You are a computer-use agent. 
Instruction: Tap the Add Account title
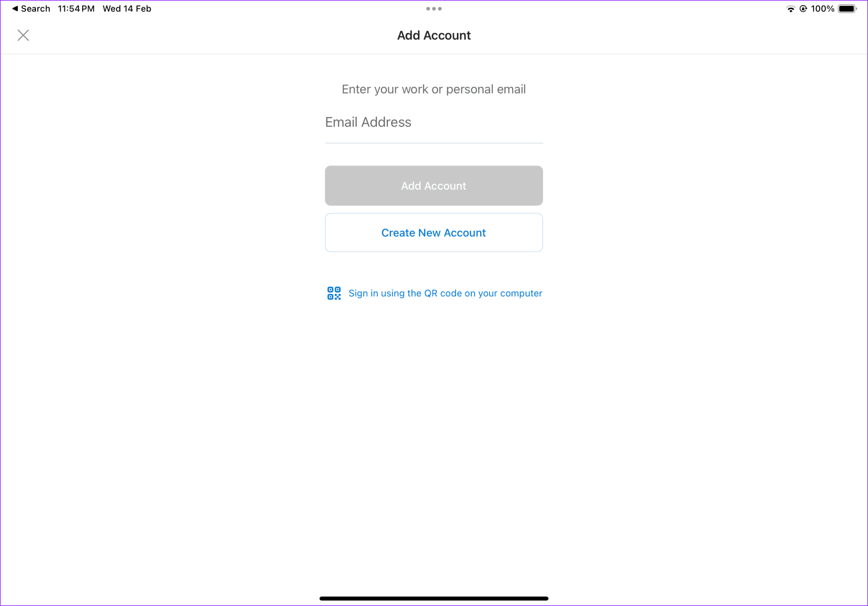tap(434, 36)
